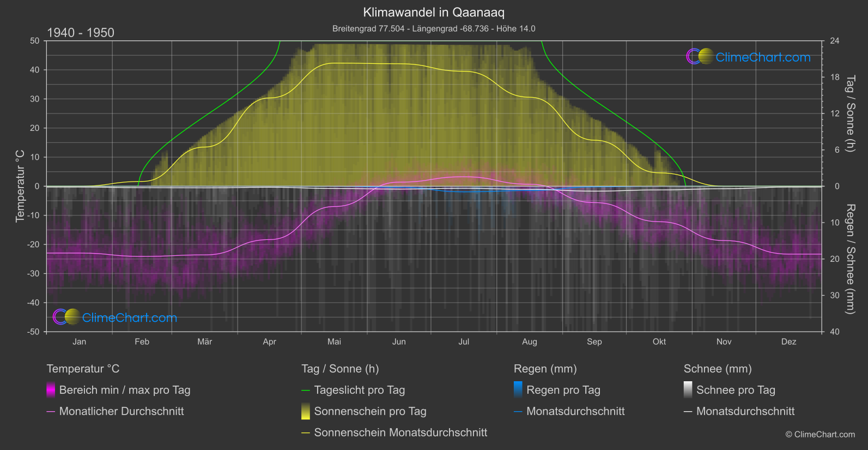Select 'Tageslicht pro Tag' legend label

point(360,390)
